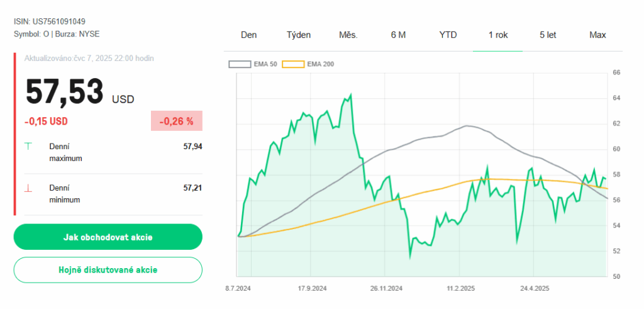Screen dimensions: 644x309
Task: Click the daily maximum up-arrow icon
Action: tap(28, 147)
